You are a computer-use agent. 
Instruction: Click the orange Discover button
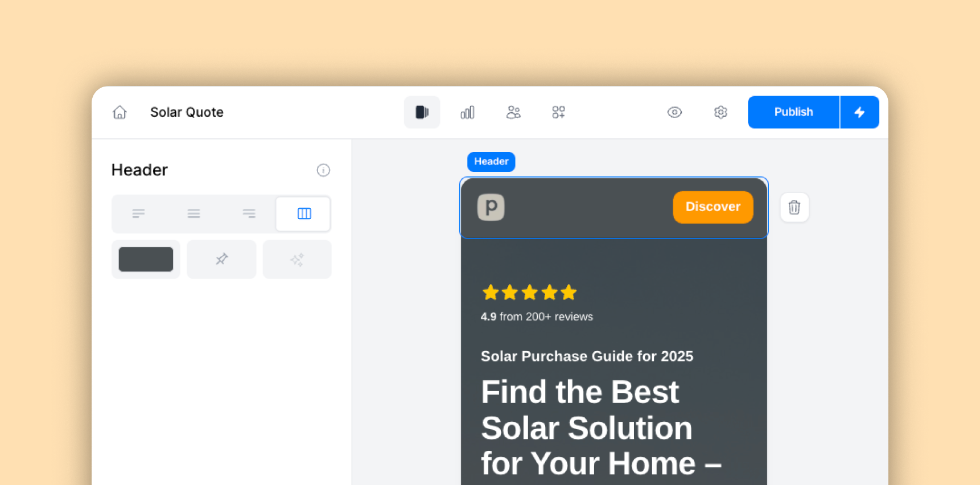coord(713,207)
